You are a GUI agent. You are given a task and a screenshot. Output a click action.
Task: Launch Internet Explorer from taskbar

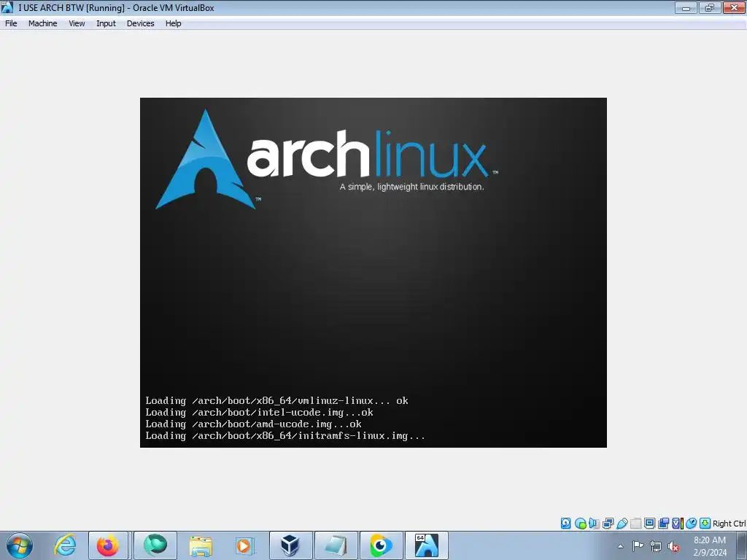click(x=65, y=545)
